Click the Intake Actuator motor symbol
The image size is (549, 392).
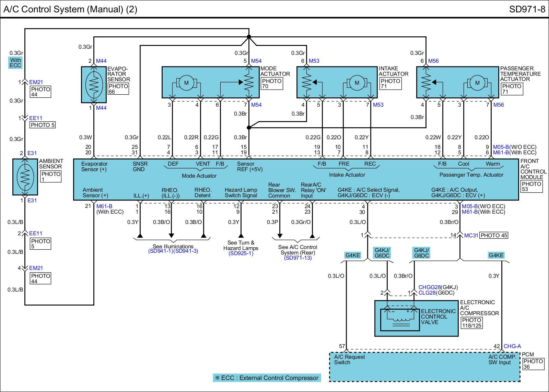pos(357,83)
